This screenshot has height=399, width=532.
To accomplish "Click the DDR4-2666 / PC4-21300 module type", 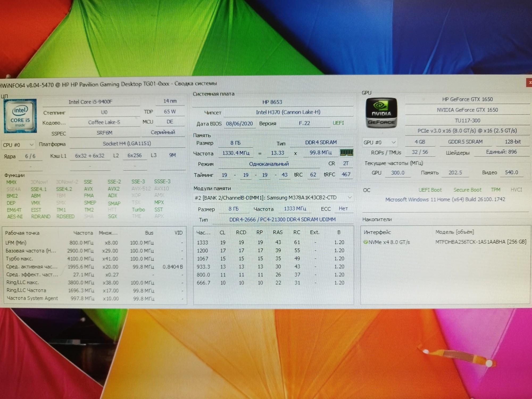I will point(282,220).
